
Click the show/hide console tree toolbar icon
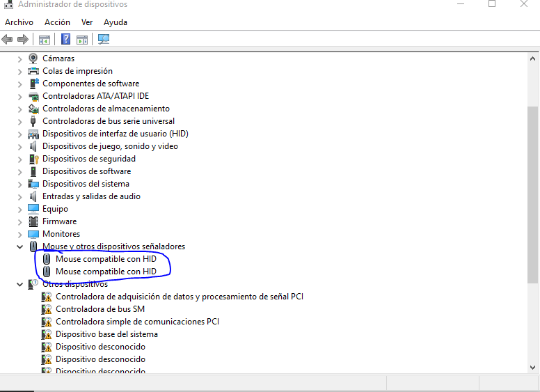pos(44,39)
